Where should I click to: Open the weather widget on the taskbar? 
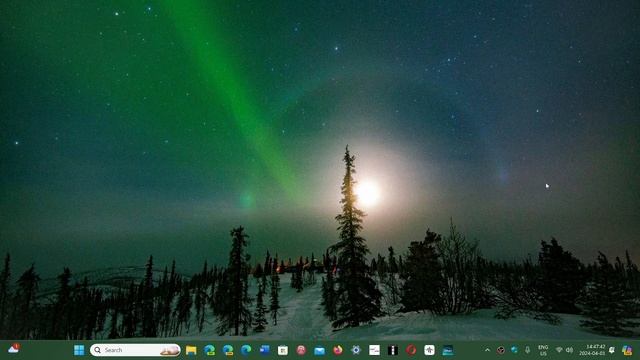14,348
